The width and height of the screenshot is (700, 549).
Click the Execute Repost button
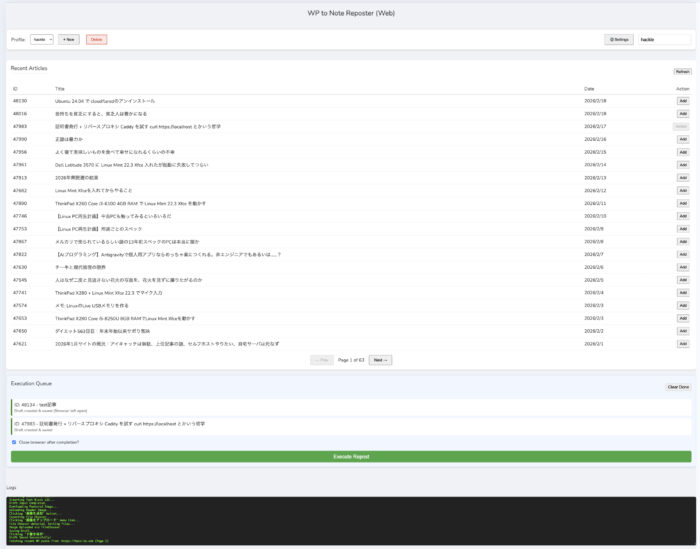[349, 456]
